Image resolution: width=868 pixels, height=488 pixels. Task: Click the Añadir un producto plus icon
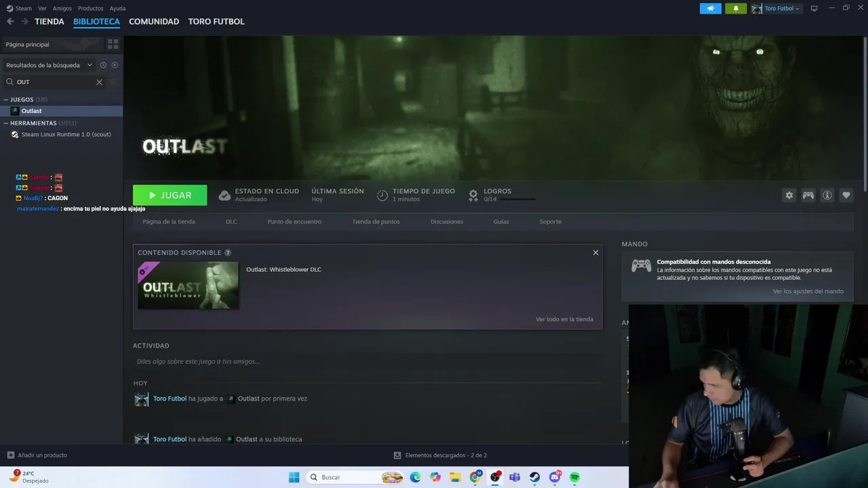pos(10,455)
